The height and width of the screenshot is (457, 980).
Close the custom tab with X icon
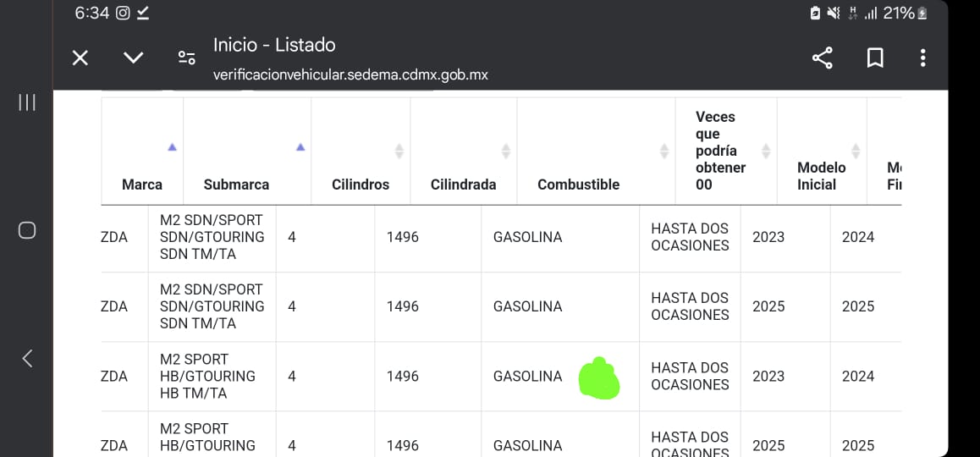[80, 58]
